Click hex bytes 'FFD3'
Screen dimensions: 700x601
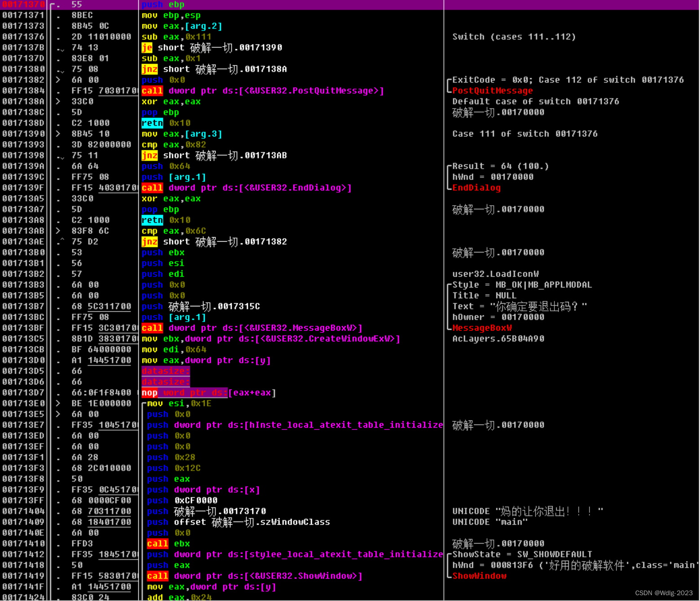(x=82, y=544)
